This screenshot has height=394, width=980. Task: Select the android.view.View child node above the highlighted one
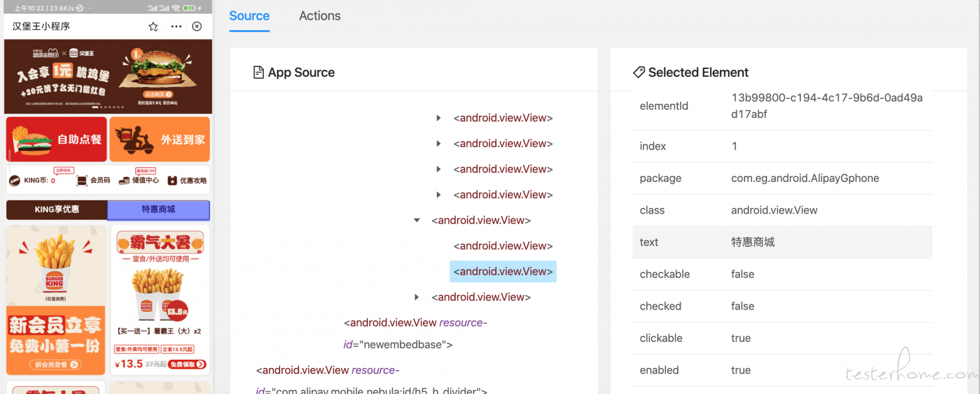[503, 246]
